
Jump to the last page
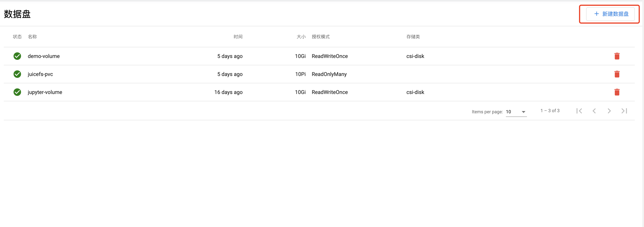pos(624,111)
